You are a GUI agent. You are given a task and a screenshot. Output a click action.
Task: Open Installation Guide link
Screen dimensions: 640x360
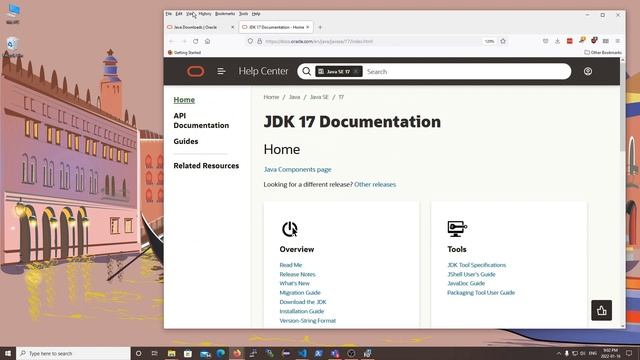click(302, 311)
